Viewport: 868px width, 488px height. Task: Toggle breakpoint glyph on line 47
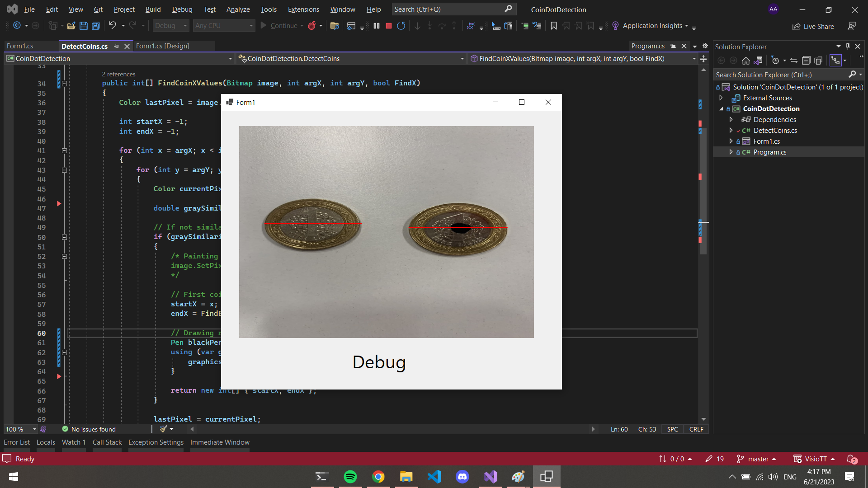pos(59,204)
